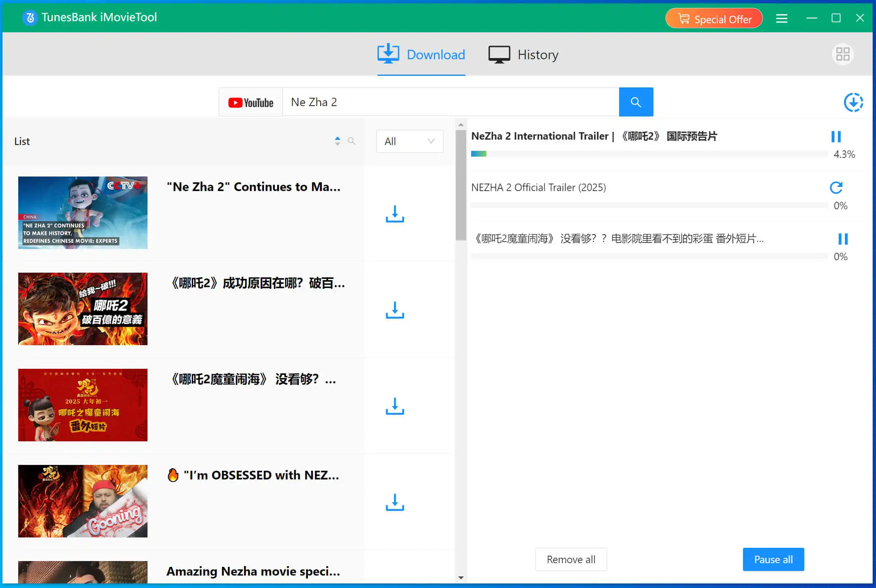
Task: Open the Gooning reaction video thumbnail
Action: pos(83,501)
